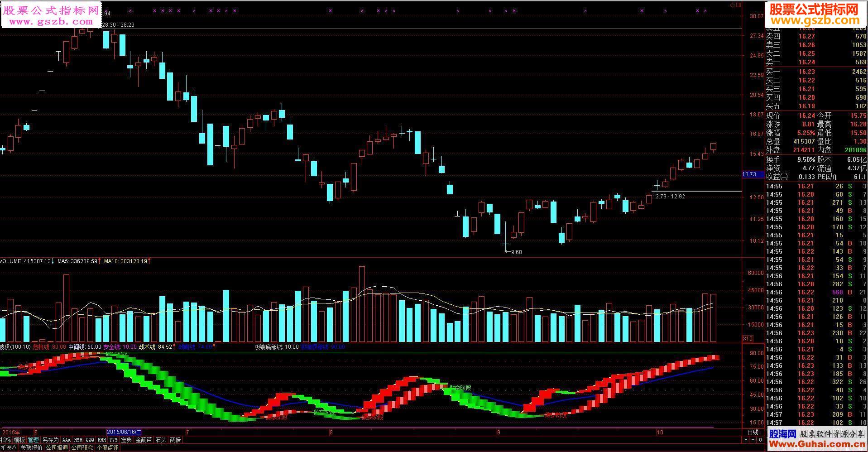This screenshot has width=868, height=452.
Task: Click the 买五 price 16.19
Action: pos(806,106)
